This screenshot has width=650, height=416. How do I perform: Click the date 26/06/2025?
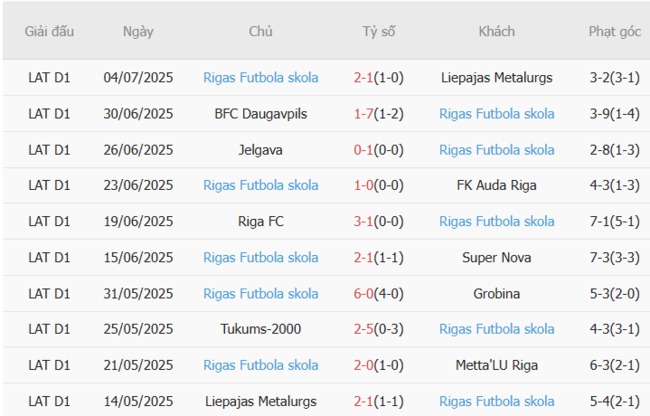point(138,149)
